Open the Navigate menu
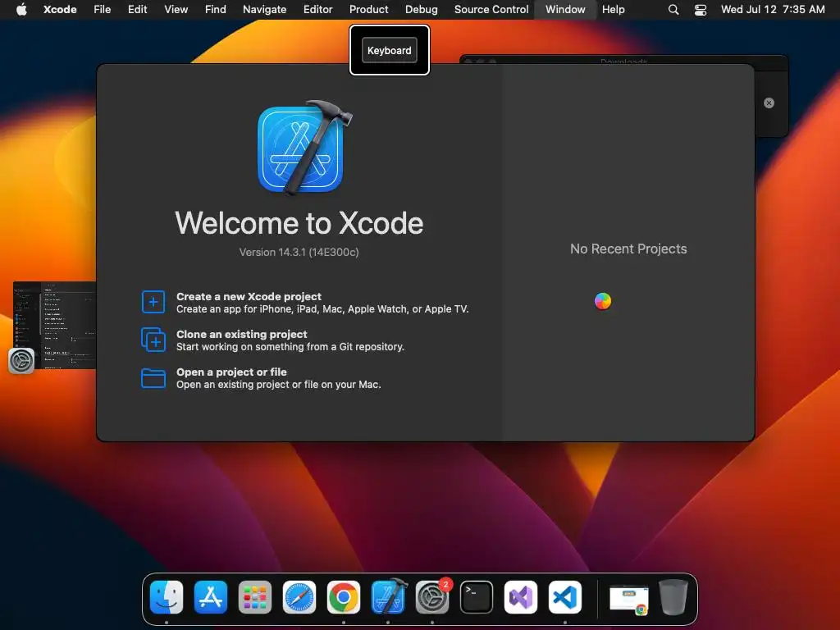This screenshot has width=840, height=630. coord(265,10)
